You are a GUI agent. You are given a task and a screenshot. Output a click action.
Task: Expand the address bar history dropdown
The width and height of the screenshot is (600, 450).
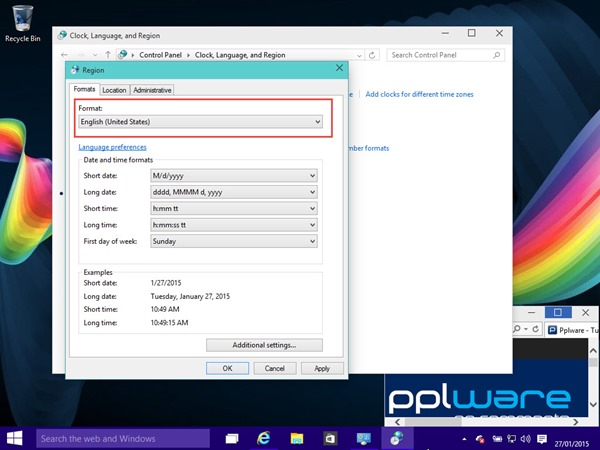[x=359, y=55]
